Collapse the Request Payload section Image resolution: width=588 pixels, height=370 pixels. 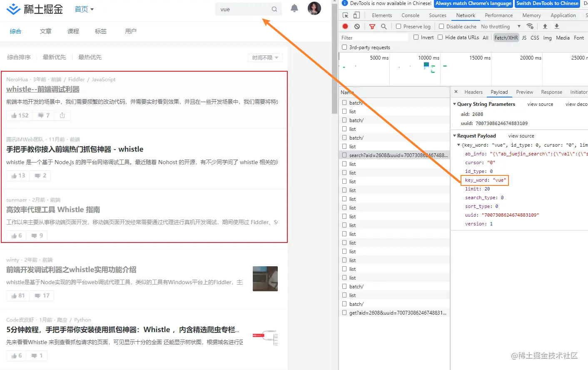tap(454, 136)
